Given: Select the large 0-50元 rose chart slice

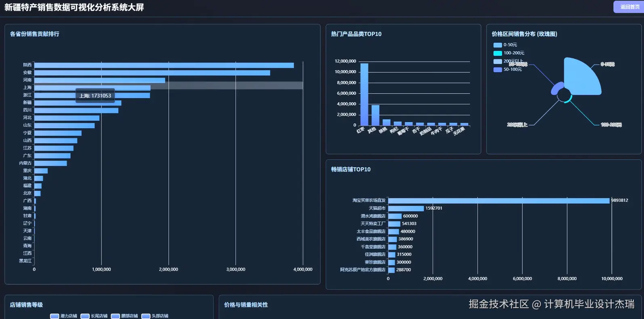Looking at the screenshot, I should point(581,78).
